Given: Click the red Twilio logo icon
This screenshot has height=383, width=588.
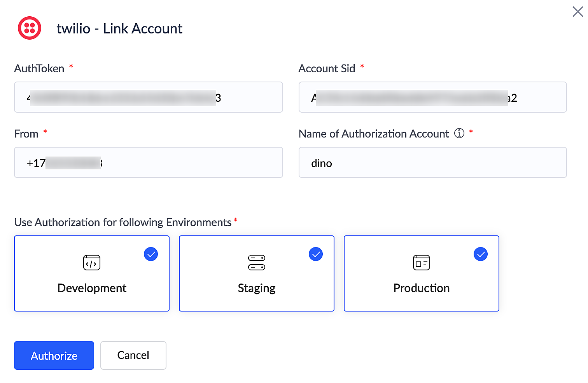Looking at the screenshot, I should click(30, 28).
